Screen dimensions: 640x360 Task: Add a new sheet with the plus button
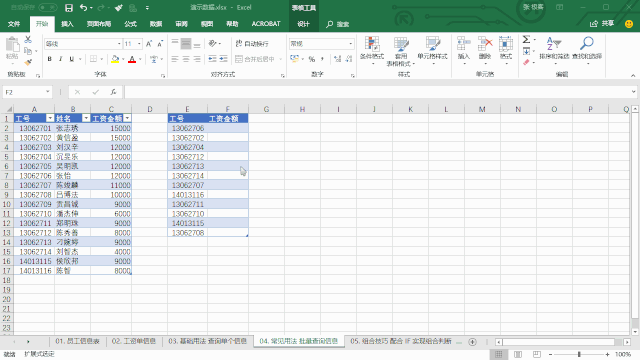[x=472, y=342]
